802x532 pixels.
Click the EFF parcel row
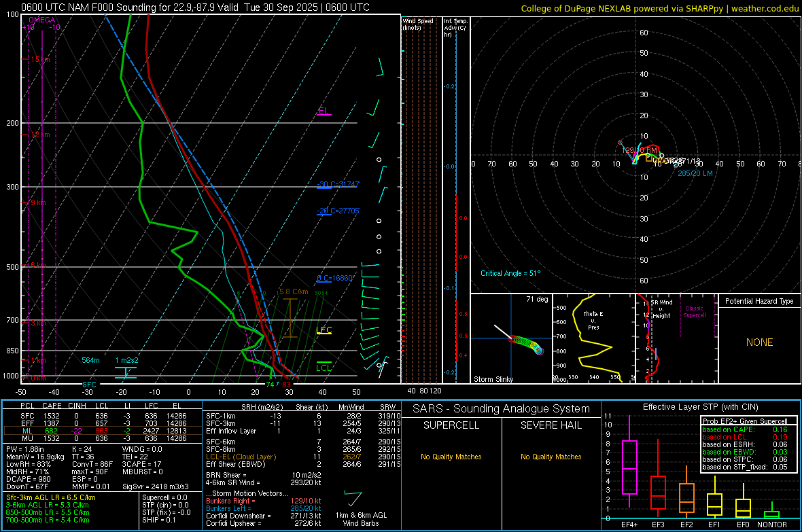tap(103, 423)
